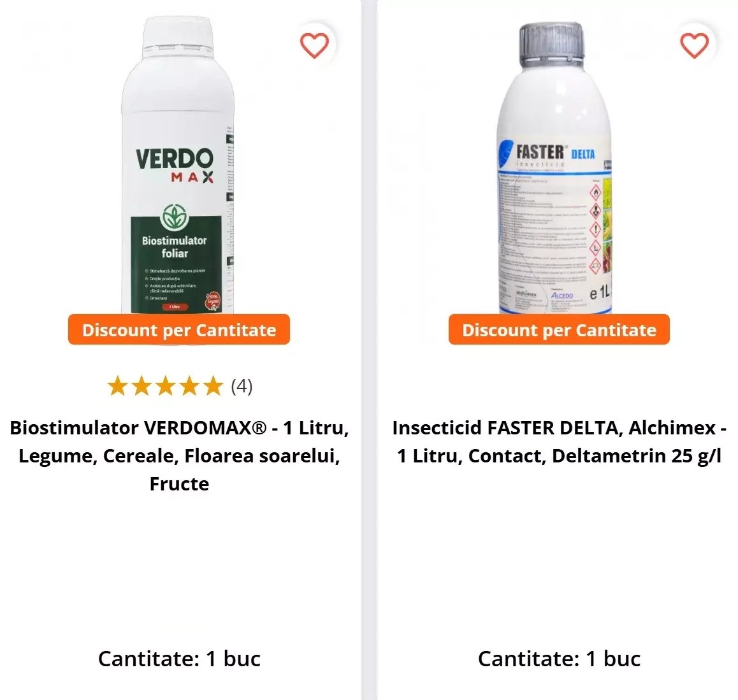
Task: Open the (4) reviews count
Action: coord(242,386)
